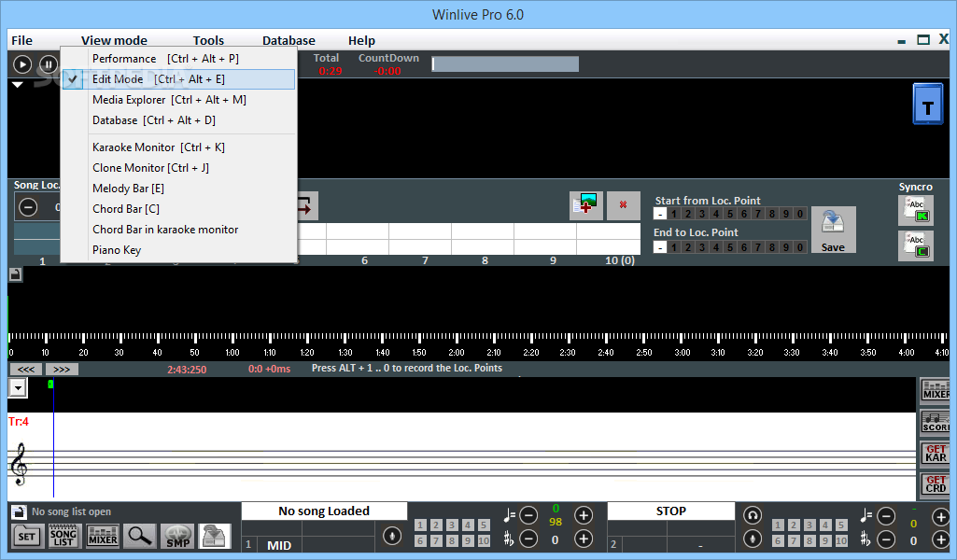Screen dimensions: 957x560
Task: Decrease transpose on player 2
Action: click(x=886, y=539)
